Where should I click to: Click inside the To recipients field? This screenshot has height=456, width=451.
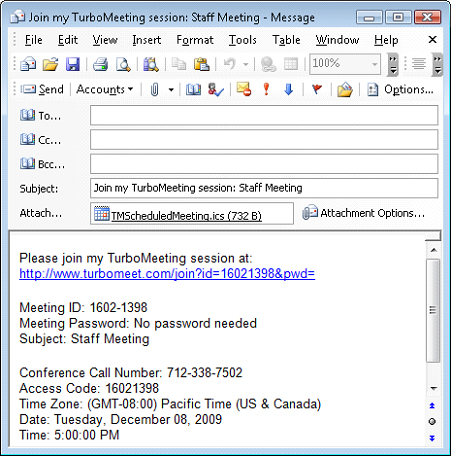coord(264,115)
